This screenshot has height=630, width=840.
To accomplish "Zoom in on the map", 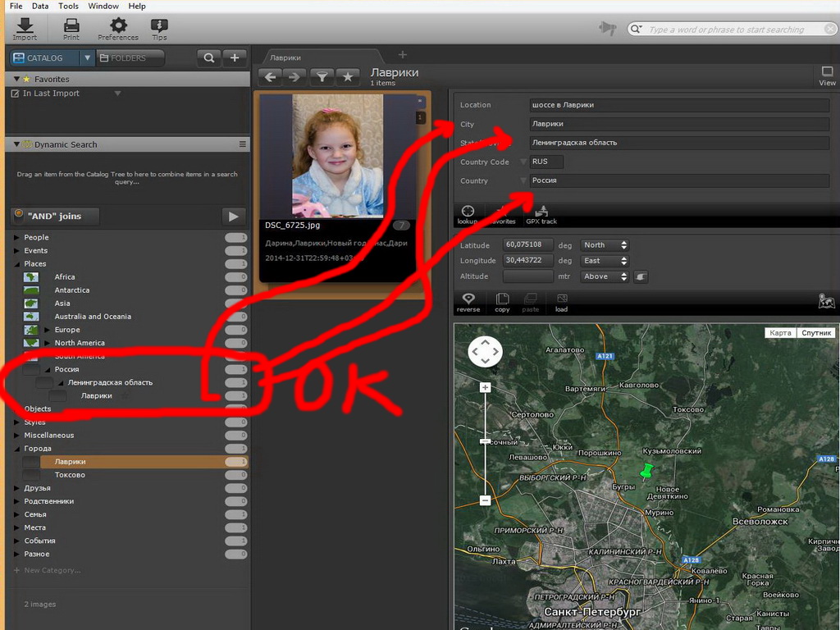I will (486, 387).
